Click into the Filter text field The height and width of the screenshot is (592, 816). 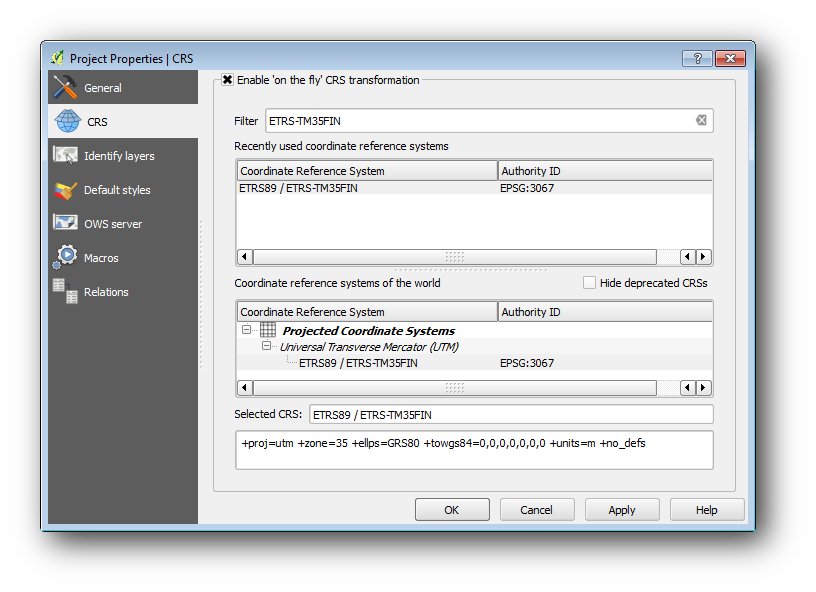point(478,121)
